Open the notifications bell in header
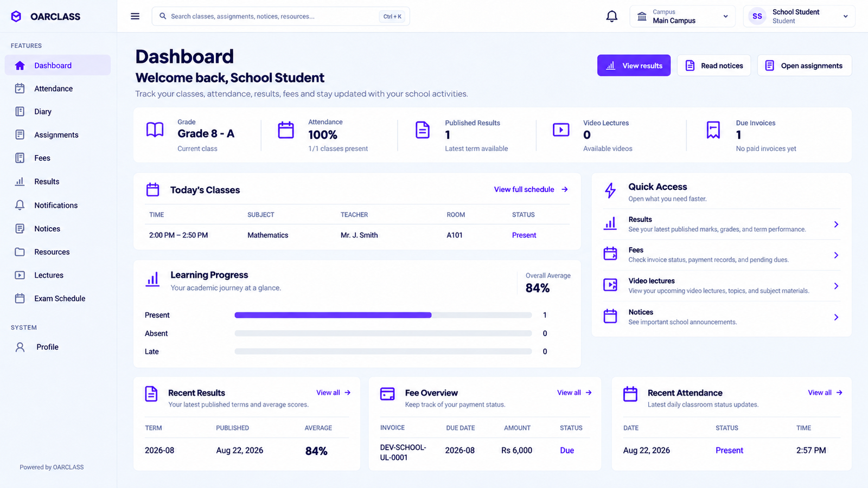This screenshot has height=488, width=868. (x=611, y=16)
